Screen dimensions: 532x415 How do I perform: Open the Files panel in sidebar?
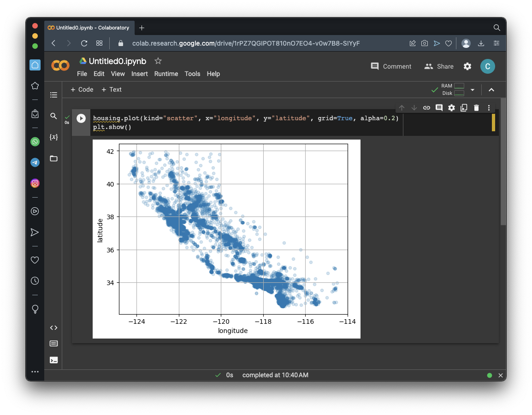[x=53, y=158]
